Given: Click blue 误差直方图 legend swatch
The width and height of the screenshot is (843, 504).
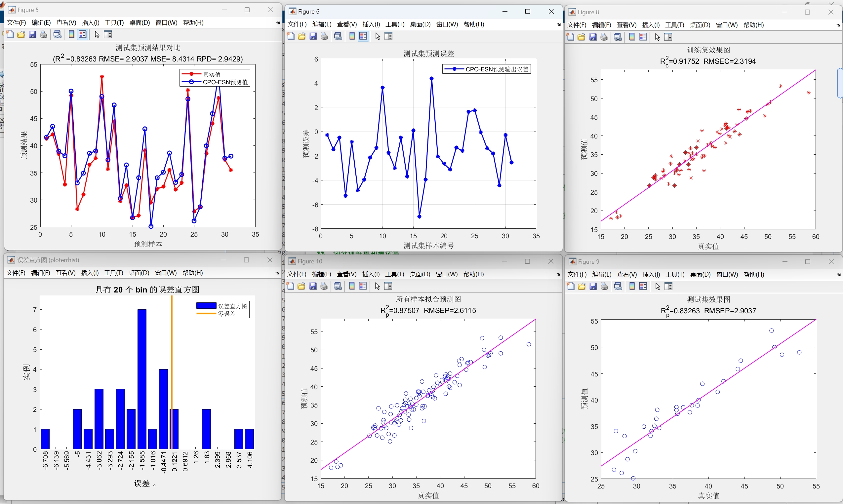Looking at the screenshot, I should 206,306.
